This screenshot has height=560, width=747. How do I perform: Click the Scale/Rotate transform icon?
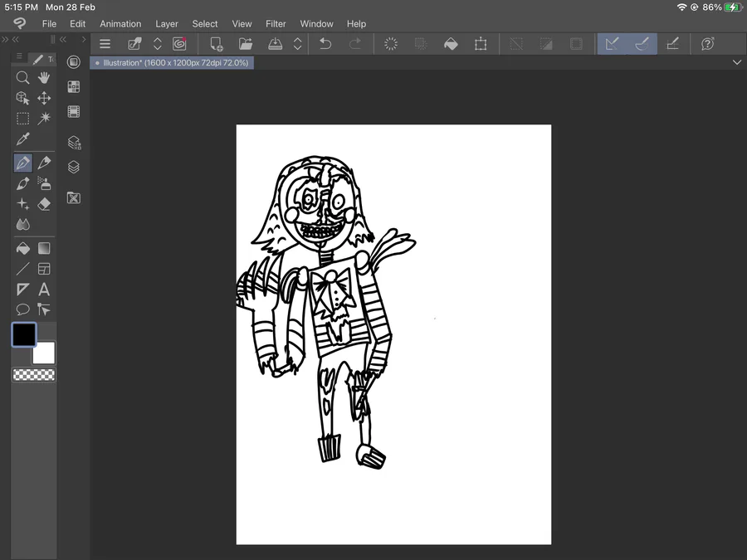pyautogui.click(x=481, y=44)
